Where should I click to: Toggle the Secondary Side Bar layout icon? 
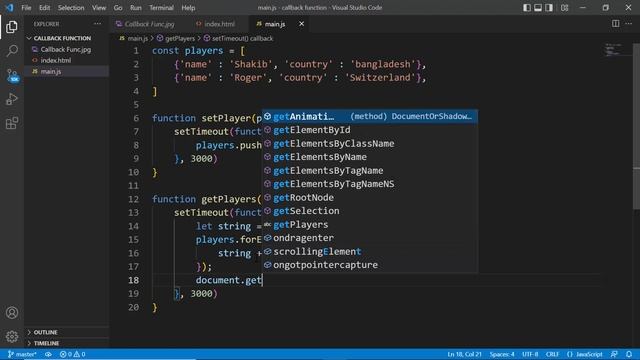549,8
